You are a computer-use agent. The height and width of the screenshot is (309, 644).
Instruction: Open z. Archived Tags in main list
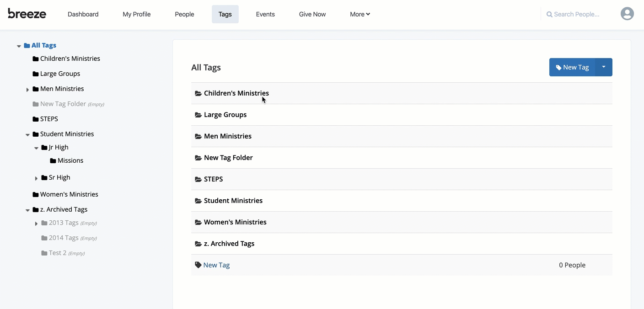tap(229, 244)
